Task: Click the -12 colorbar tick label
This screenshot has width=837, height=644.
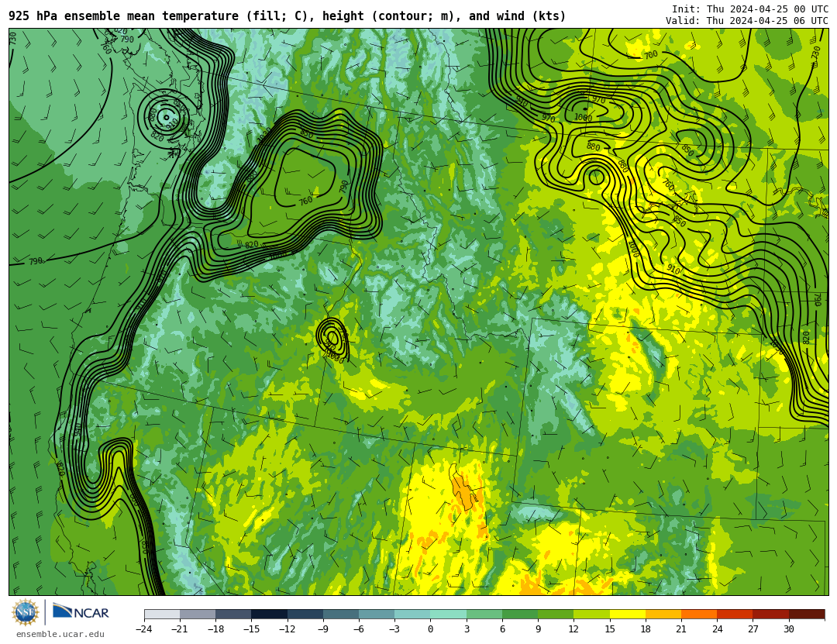Action: [x=288, y=629]
